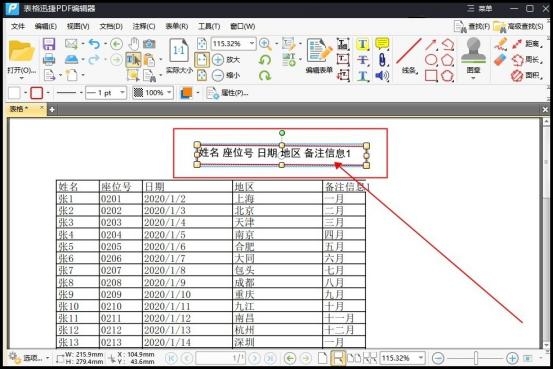Screen dimensions: 553x369
Task: Select the perimeter measuring tool
Action: point(527,60)
